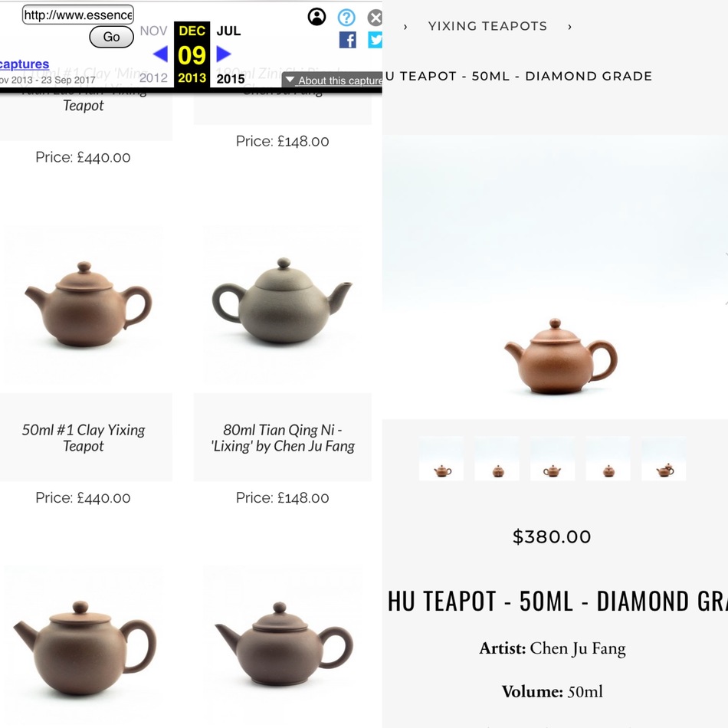
Task: Open Yixing Teapots breadcrumb
Action: click(487, 26)
